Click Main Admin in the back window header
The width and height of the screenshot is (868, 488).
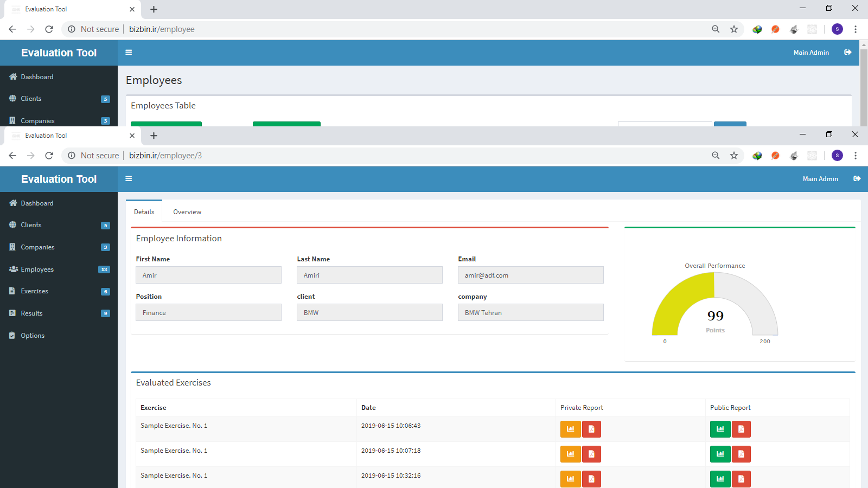pos(811,53)
